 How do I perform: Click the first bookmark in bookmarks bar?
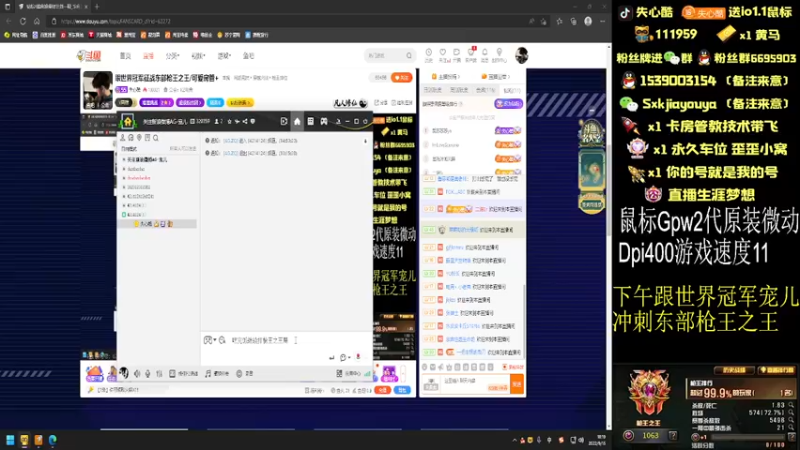pos(15,35)
